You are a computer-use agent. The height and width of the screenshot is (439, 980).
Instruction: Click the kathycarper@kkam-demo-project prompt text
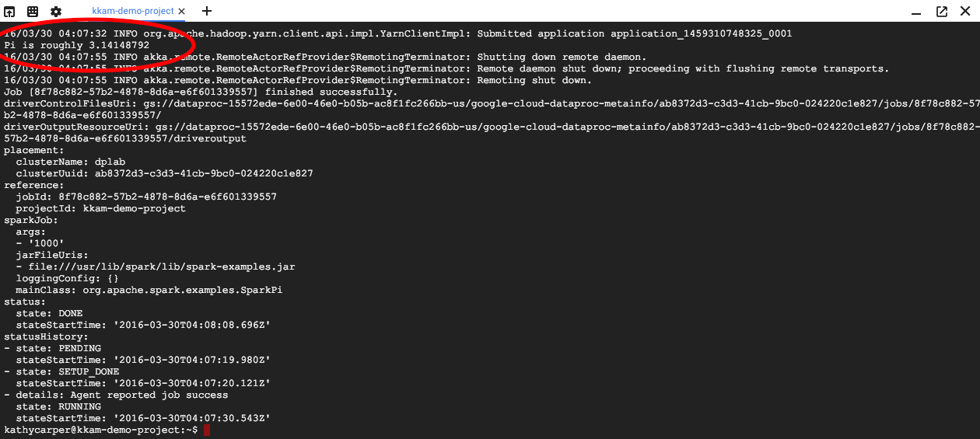tap(100, 430)
